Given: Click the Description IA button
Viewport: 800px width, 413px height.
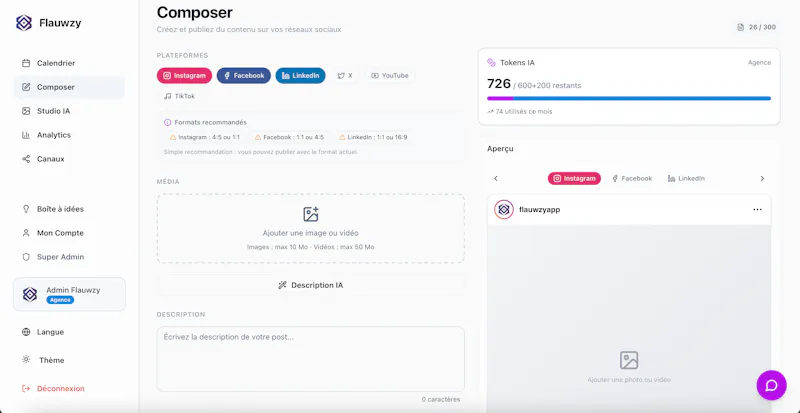Looking at the screenshot, I should tap(311, 285).
